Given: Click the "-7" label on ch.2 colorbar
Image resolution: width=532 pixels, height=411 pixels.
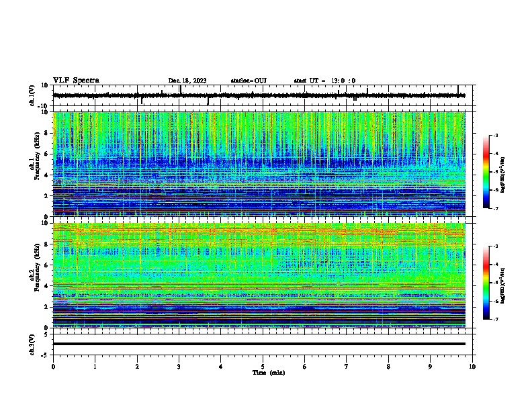Looking at the screenshot, I should click(496, 320).
